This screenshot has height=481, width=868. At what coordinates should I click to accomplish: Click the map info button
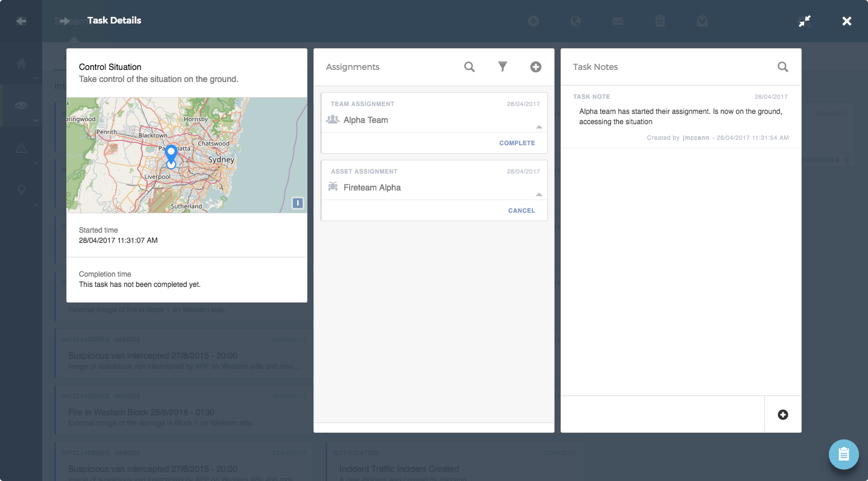pyautogui.click(x=298, y=203)
